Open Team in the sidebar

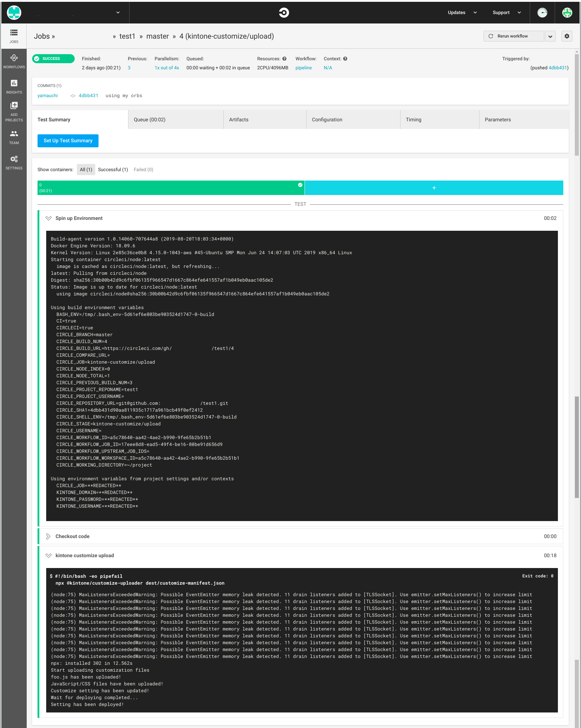pos(14,137)
